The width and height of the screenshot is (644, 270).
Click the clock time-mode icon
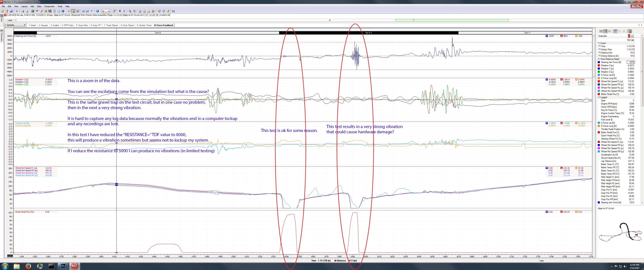pos(69,11)
